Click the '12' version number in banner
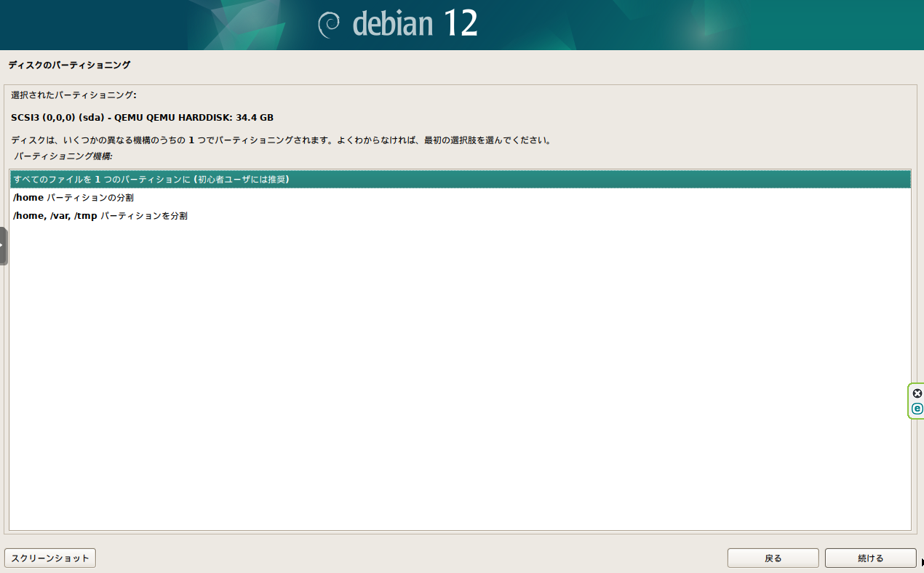 coord(460,24)
